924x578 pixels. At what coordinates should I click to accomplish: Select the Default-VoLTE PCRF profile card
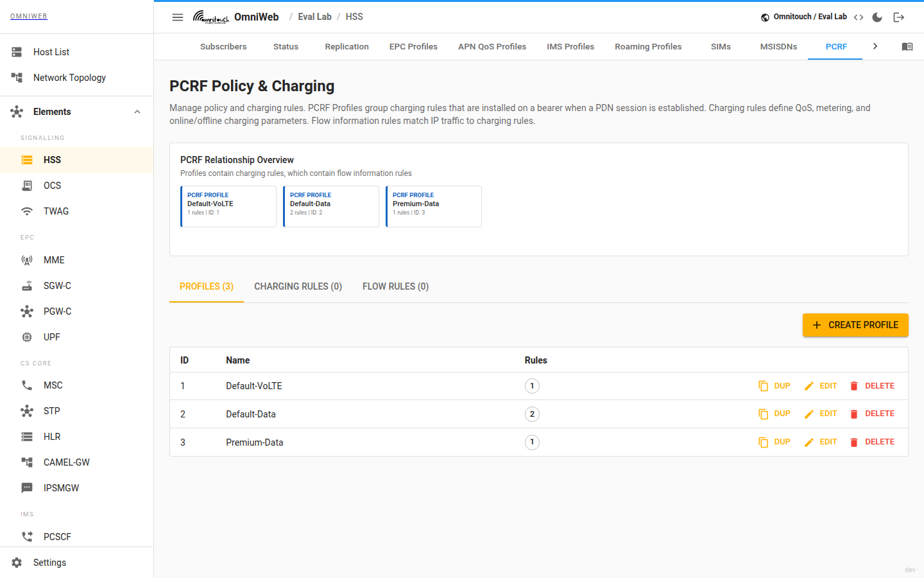(x=228, y=206)
